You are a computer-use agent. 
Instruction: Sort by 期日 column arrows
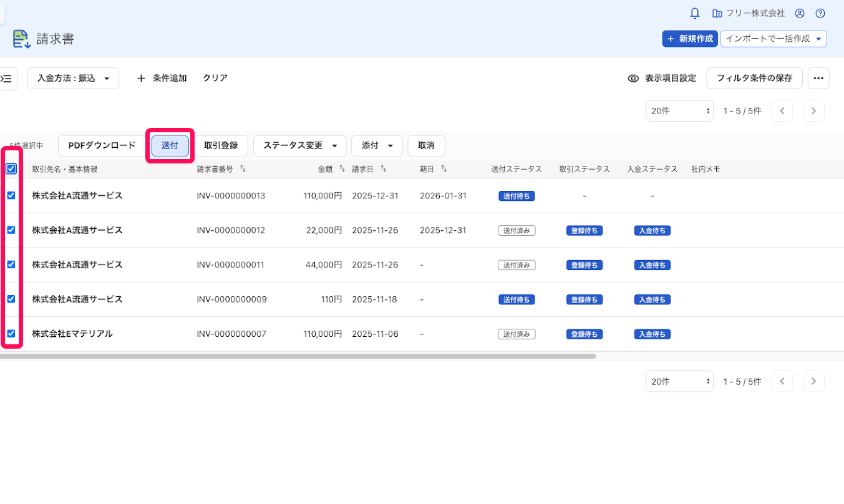(x=444, y=169)
